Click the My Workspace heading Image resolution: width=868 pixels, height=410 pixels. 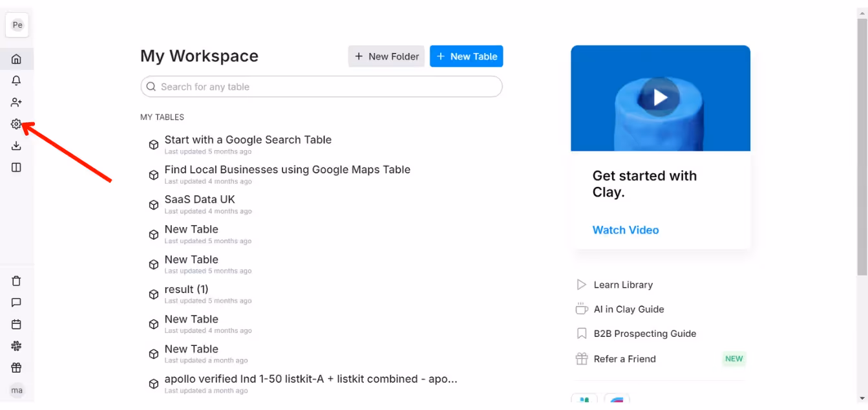point(199,56)
